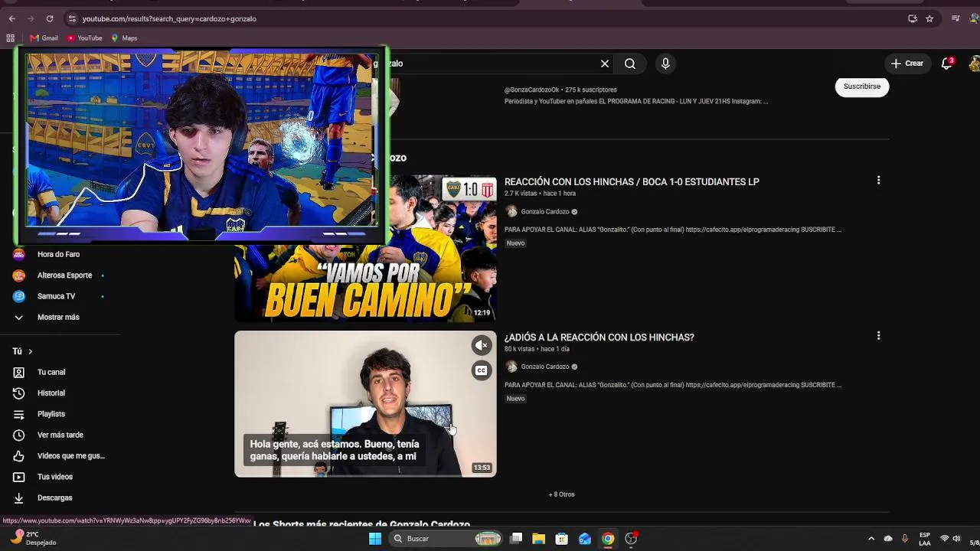Clear the YouTube search box
Image resolution: width=980 pixels, height=551 pixels.
(605, 64)
